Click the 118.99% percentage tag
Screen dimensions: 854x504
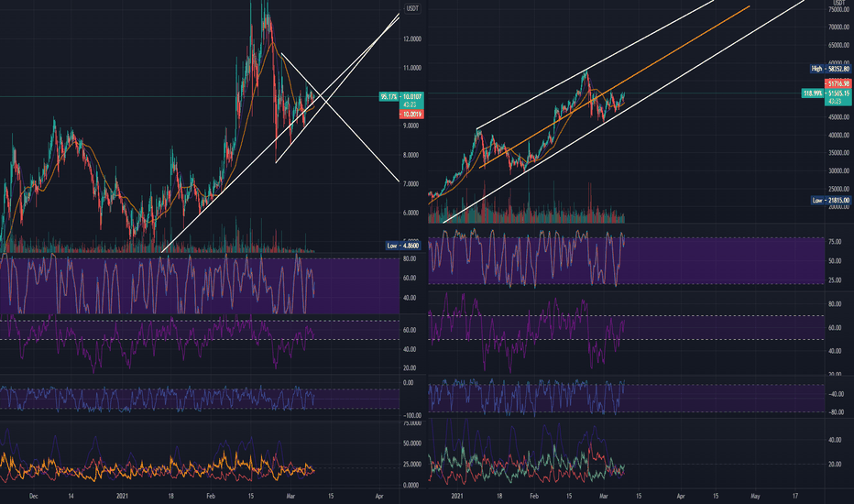pos(813,93)
